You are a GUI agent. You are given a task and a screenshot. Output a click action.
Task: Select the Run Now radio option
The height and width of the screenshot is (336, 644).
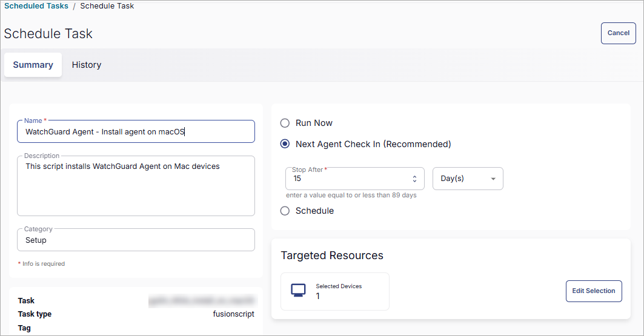(x=285, y=123)
